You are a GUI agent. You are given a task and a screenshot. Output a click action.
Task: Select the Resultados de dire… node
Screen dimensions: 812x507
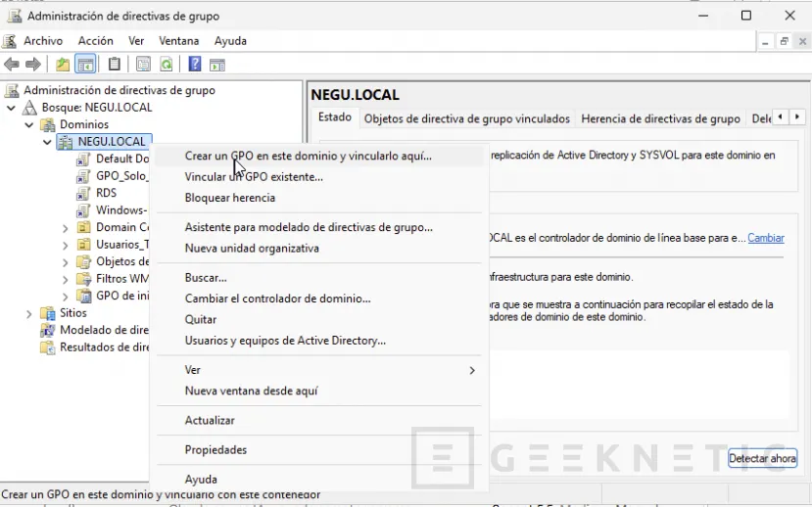coord(104,347)
